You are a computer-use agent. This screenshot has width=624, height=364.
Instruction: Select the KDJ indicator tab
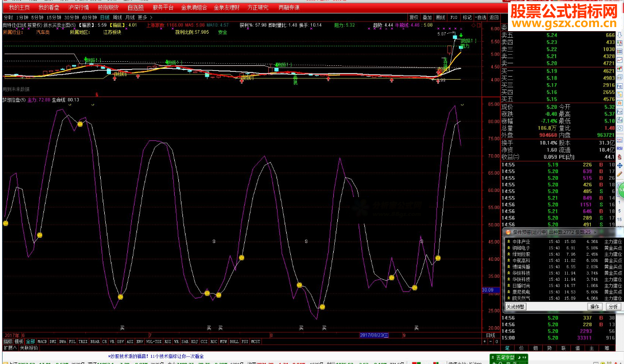(194, 342)
